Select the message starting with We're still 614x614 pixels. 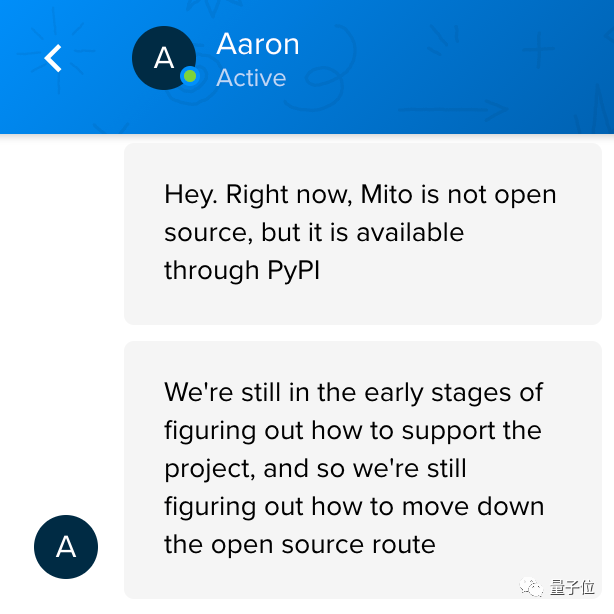[x=363, y=470]
